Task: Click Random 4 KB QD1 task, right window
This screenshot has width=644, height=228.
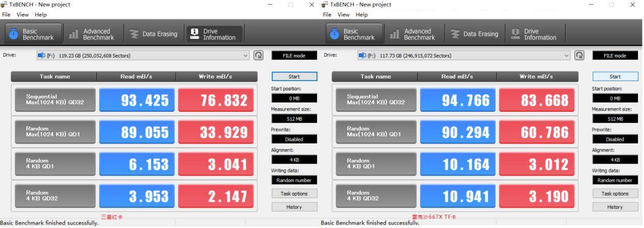Action: (376, 164)
